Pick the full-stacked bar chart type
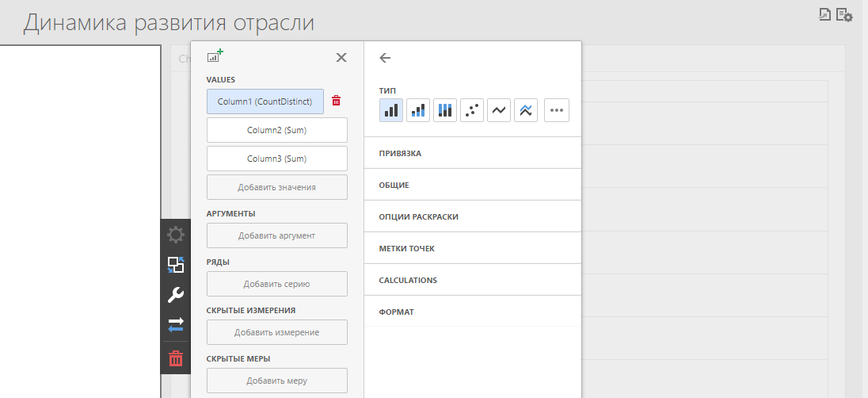Screen dimensions: 868x398 (445, 110)
